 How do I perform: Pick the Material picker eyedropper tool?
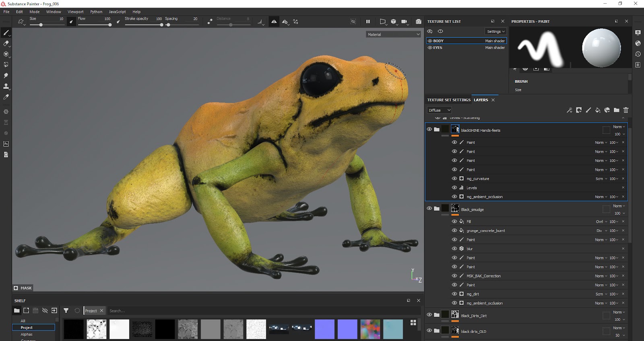click(6, 97)
